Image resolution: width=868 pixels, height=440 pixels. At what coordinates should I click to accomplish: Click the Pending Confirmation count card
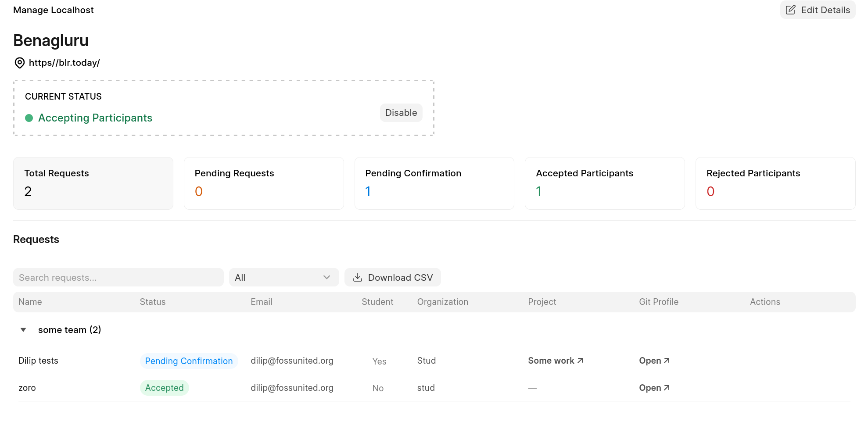click(x=434, y=183)
